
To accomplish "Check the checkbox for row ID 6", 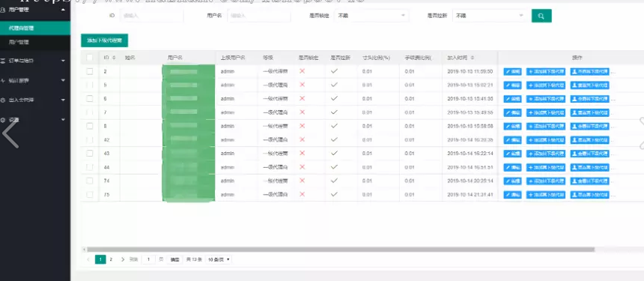I will point(90,99).
